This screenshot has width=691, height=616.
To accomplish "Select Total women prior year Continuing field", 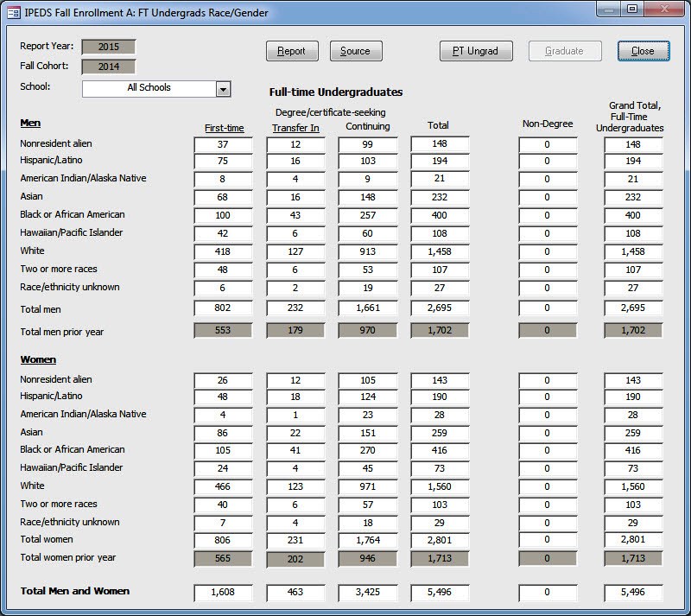I will point(368,558).
